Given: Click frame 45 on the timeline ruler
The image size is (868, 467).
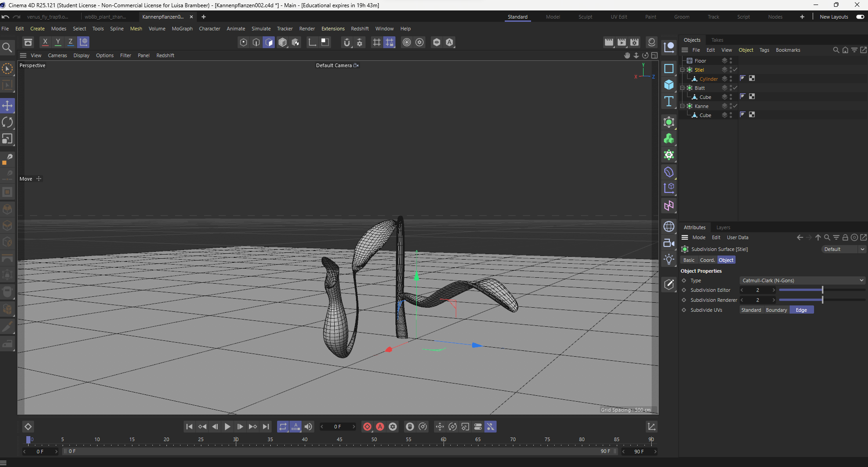Looking at the screenshot, I should (339, 439).
